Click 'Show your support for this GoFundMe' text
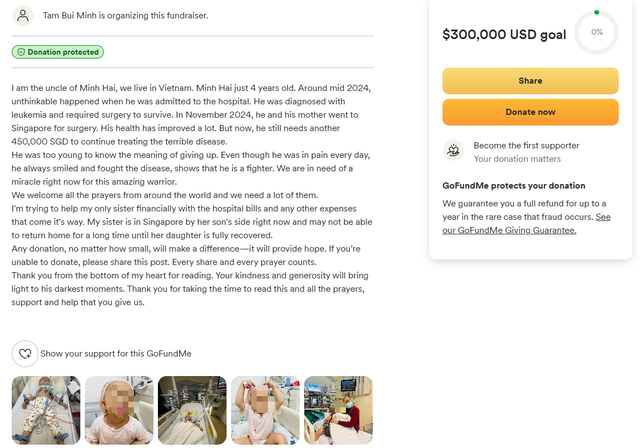This screenshot has width=640, height=448. 115,354
